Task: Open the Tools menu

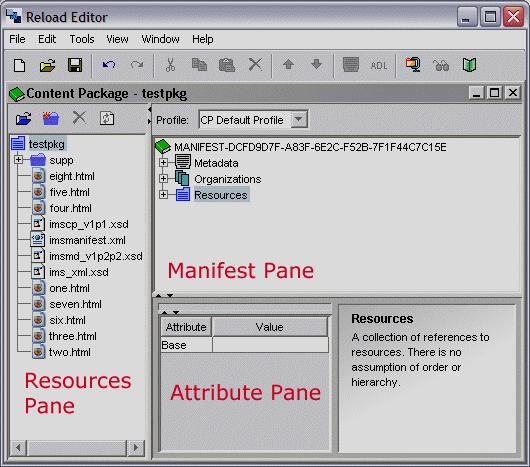Action: click(x=82, y=39)
